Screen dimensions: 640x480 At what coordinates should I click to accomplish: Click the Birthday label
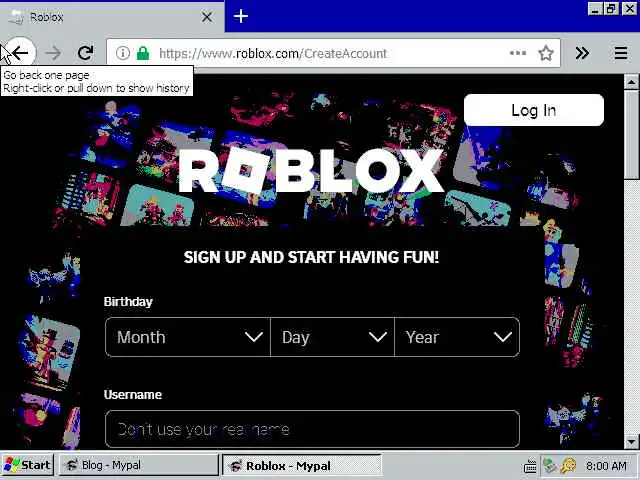pos(128,302)
